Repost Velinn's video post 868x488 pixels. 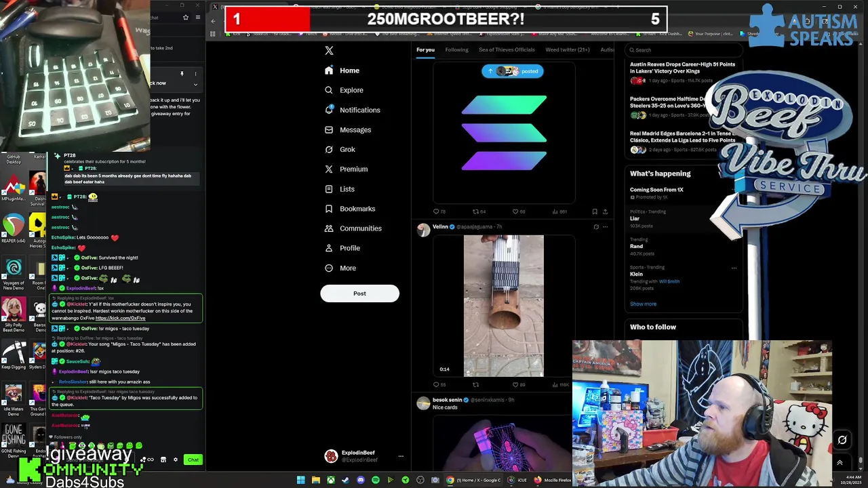pos(476,384)
